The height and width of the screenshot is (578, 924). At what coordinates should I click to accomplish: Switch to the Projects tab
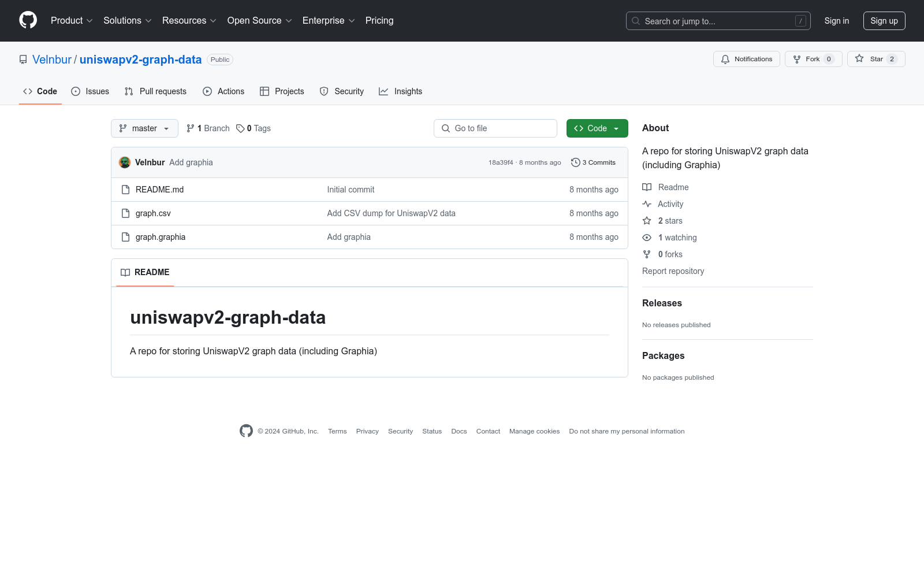tap(282, 91)
